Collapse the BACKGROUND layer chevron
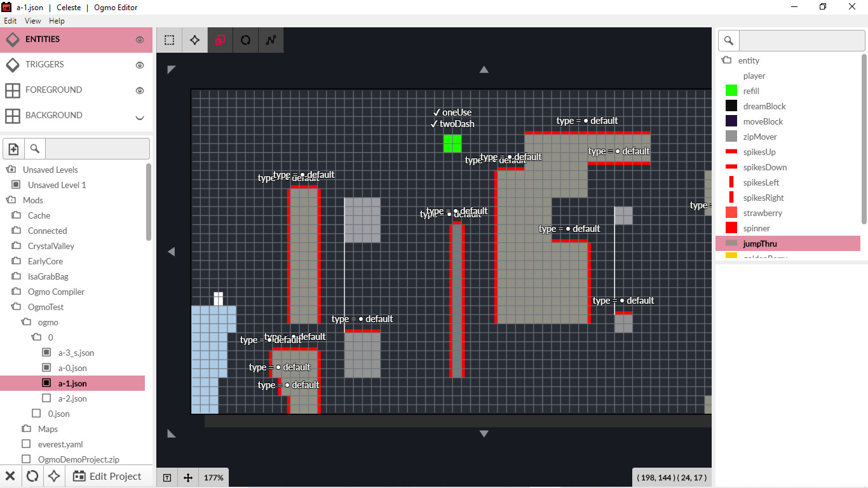Screen dimensions: 868x488 pyautogui.click(x=140, y=116)
